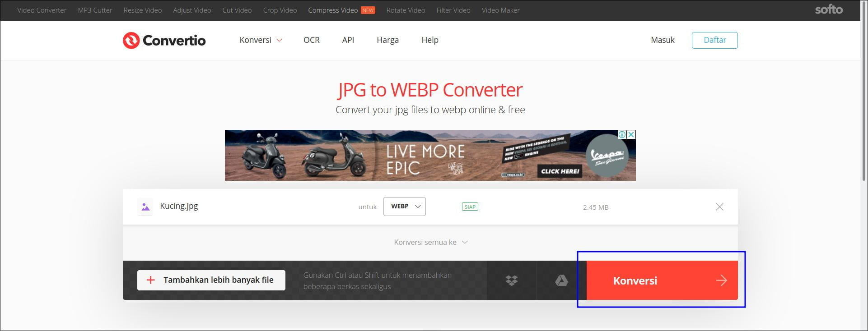868x331 pixels.
Task: Click the red Konversi button
Action: (662, 280)
